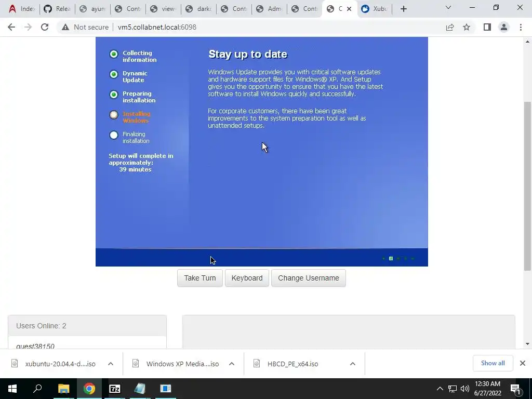This screenshot has width=532, height=399.
Task: Close the active browser tab
Action: point(349,9)
